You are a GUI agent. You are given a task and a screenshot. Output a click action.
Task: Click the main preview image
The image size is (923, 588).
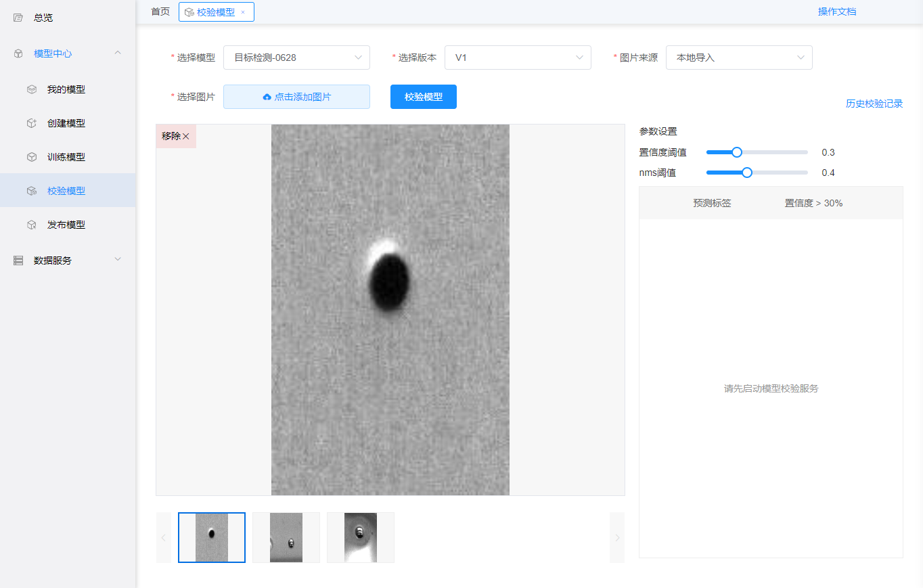390,310
